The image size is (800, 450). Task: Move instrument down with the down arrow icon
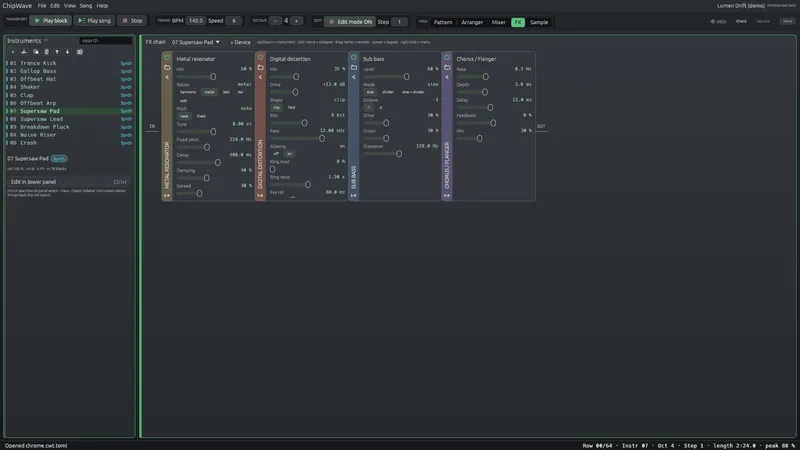click(67, 52)
